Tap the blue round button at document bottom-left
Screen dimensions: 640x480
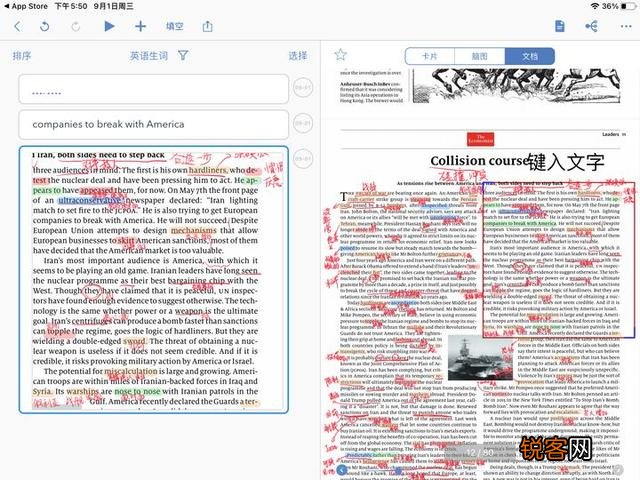coord(342,470)
